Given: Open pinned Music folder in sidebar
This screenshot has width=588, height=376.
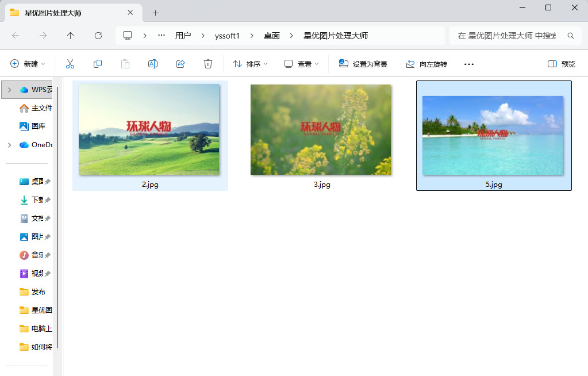Looking at the screenshot, I should 35,255.
